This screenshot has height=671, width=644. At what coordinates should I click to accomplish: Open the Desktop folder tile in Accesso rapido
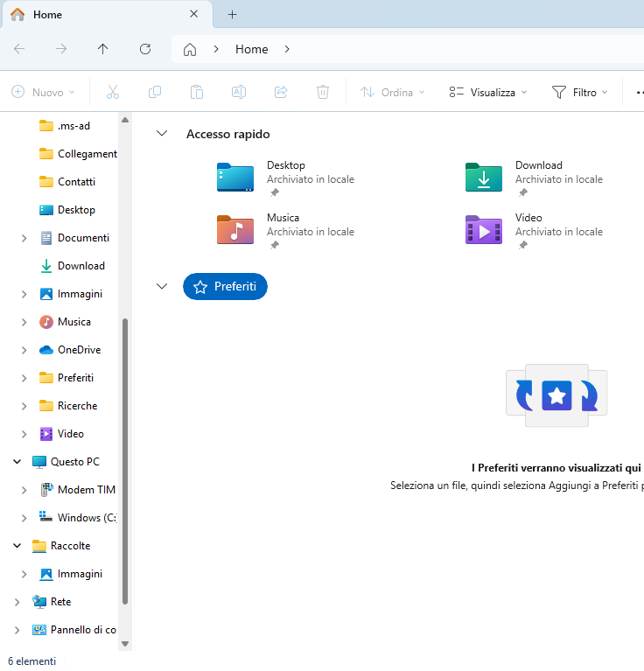coord(286,178)
